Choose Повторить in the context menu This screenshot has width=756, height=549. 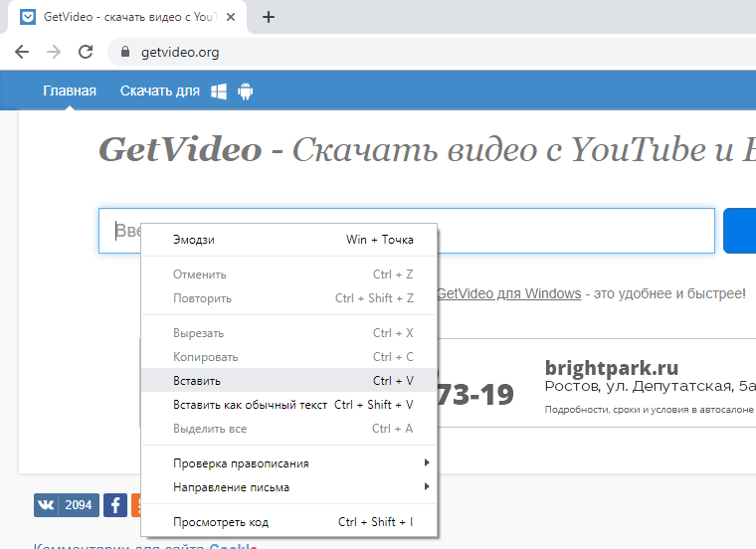point(289,298)
